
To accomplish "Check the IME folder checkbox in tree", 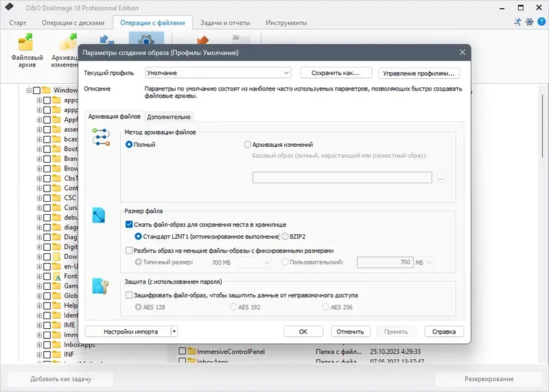I will (47, 325).
